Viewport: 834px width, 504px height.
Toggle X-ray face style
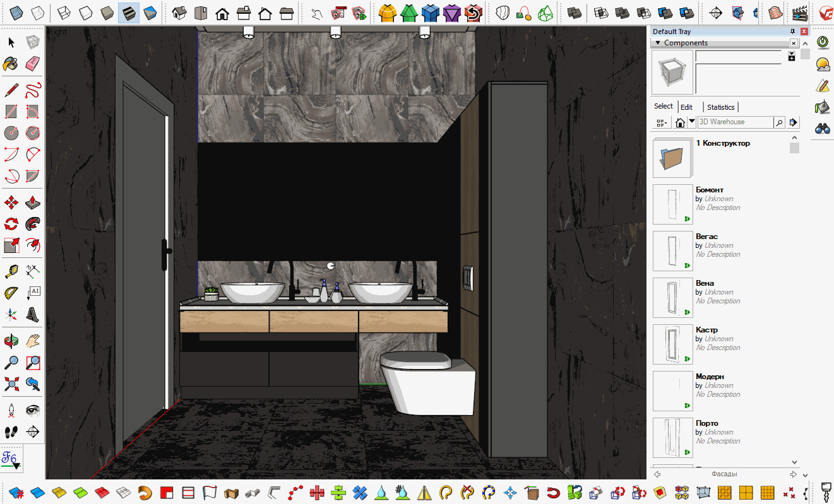17,13
